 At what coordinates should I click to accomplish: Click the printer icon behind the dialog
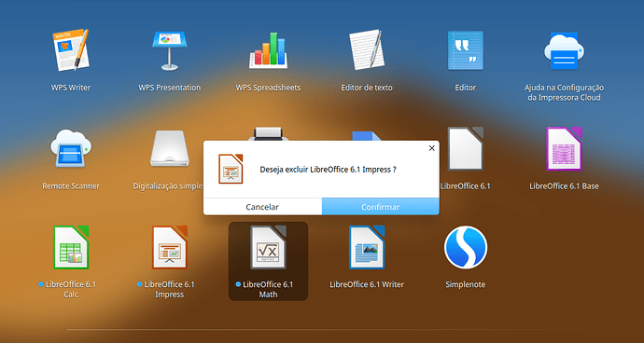click(x=268, y=134)
